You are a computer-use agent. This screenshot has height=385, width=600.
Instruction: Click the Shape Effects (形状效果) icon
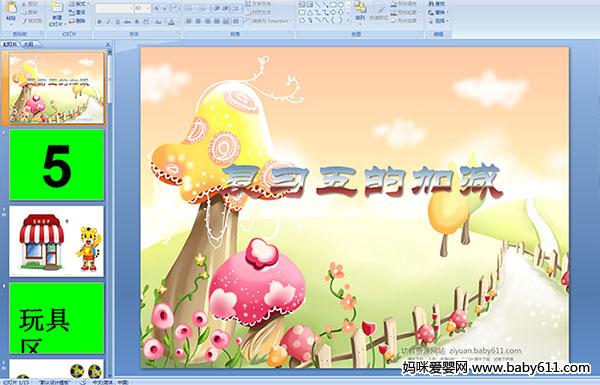click(x=394, y=21)
